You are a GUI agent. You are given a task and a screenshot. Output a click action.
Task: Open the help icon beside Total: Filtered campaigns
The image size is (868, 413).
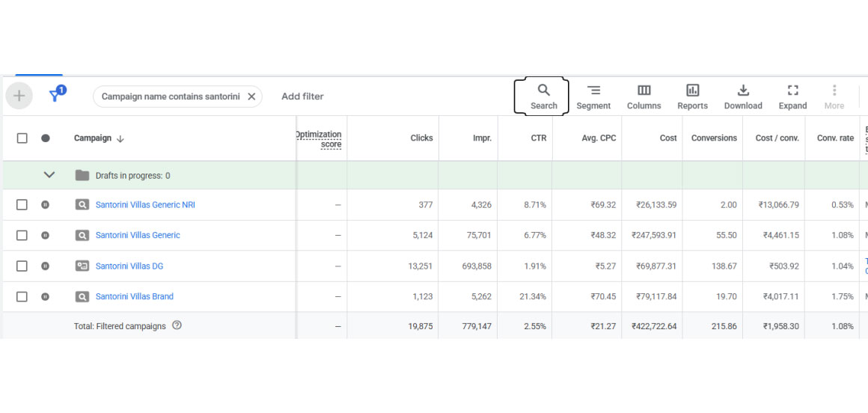pyautogui.click(x=177, y=325)
